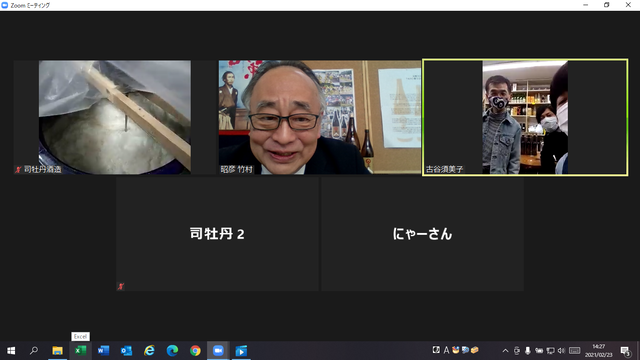Viewport: 640px width, 360px height.
Task: Expand the hidden system tray icons chevron
Action: [505, 351]
